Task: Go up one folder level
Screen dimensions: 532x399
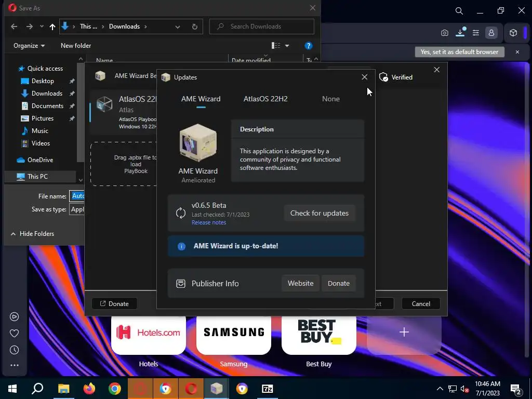Action: (52, 26)
